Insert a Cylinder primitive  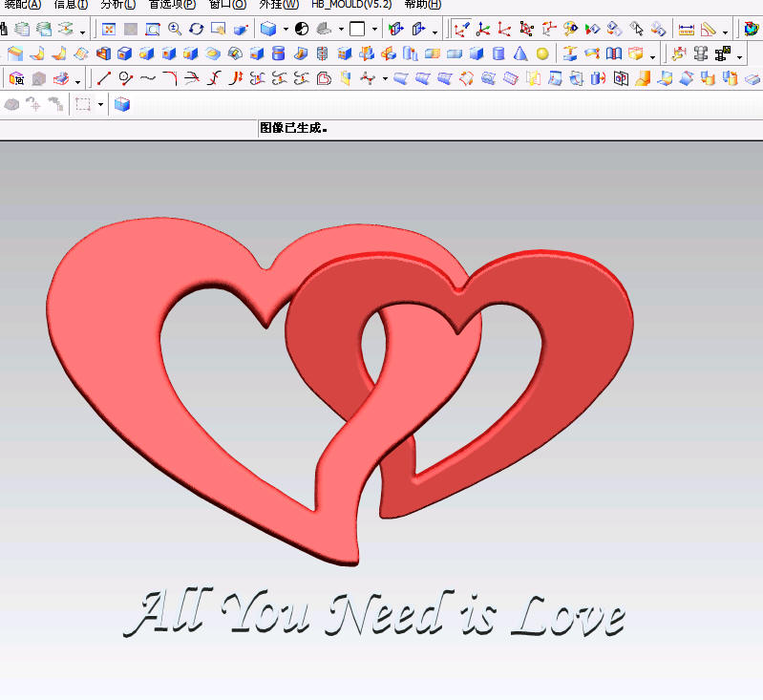(x=498, y=53)
